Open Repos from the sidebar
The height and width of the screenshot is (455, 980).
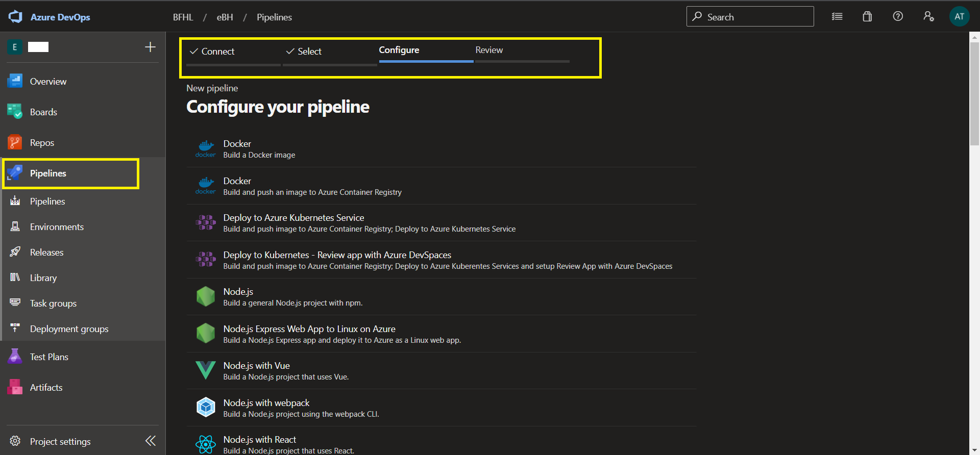point(42,143)
